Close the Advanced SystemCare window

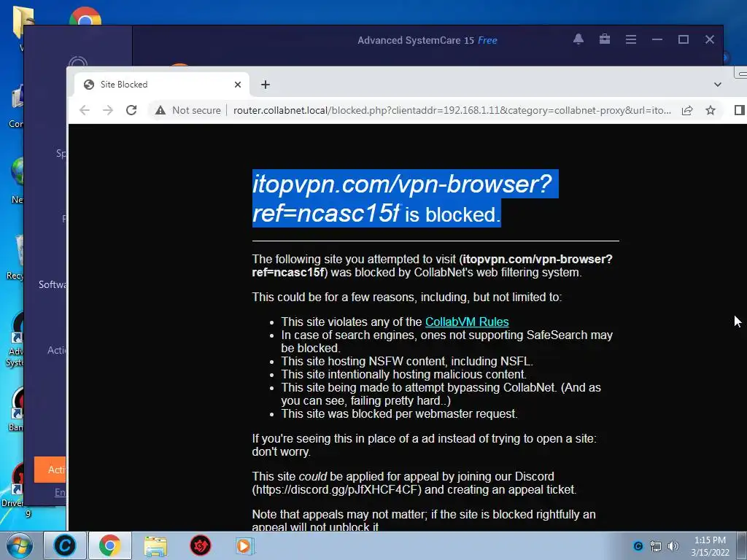pyautogui.click(x=710, y=39)
